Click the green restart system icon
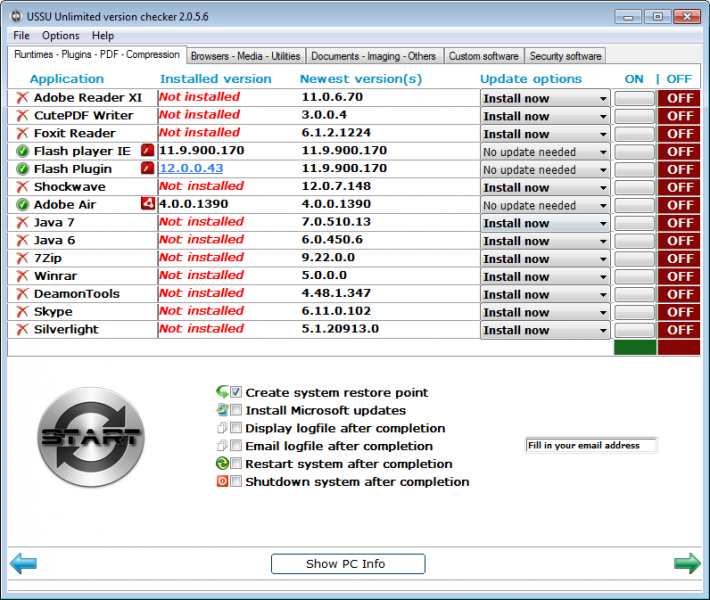 pyautogui.click(x=222, y=463)
